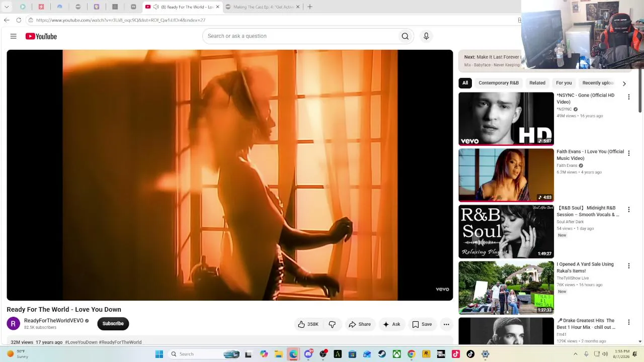Open the clock showing 1:55 PM
Image resolution: width=644 pixels, height=362 pixels.
pos(622,354)
